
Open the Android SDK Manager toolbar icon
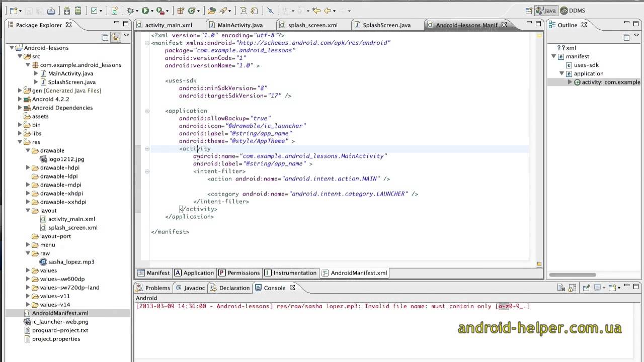click(x=67, y=11)
